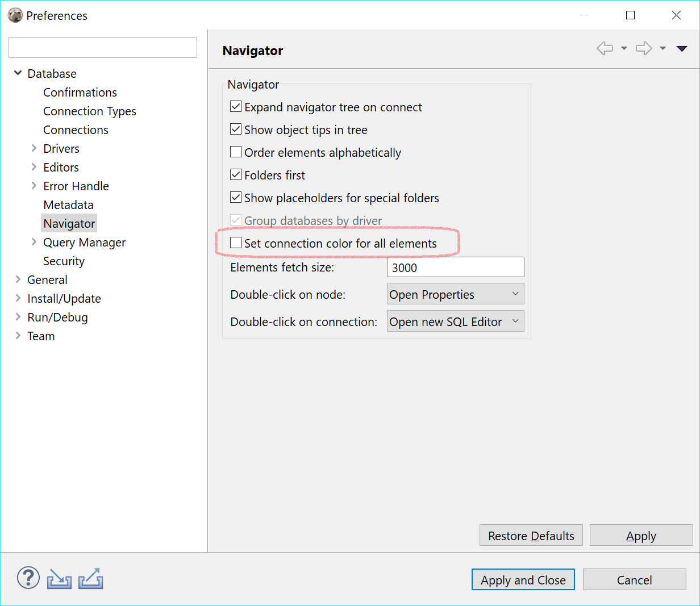Click the Preferences title bar icon
Image resolution: width=700 pixels, height=606 pixels.
tap(15, 15)
